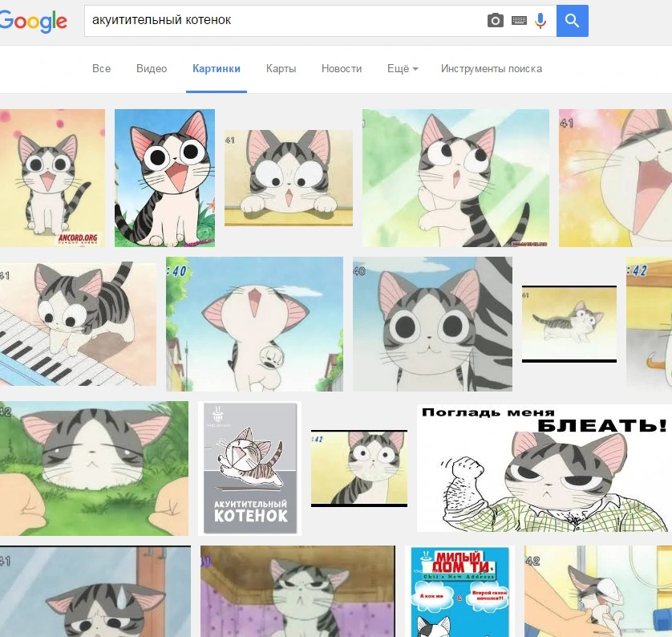Open thumbnail of kitten with head tilted back
The width and height of the screenshot is (672, 637).
(x=254, y=323)
